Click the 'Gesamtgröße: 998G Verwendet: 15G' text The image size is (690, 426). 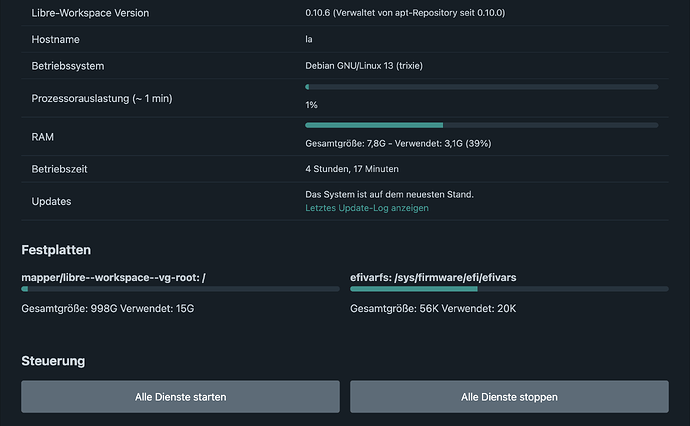(107, 308)
